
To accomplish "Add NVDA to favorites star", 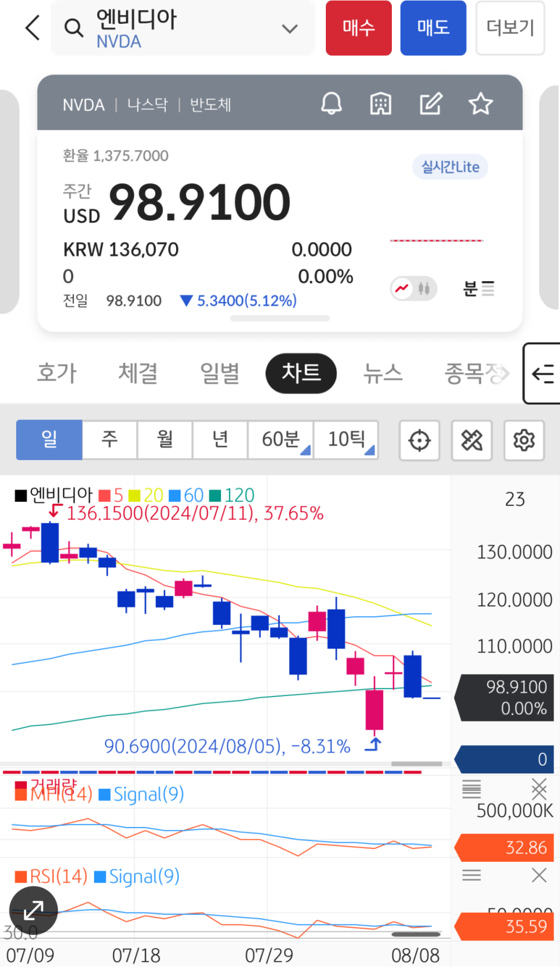I will point(481,104).
